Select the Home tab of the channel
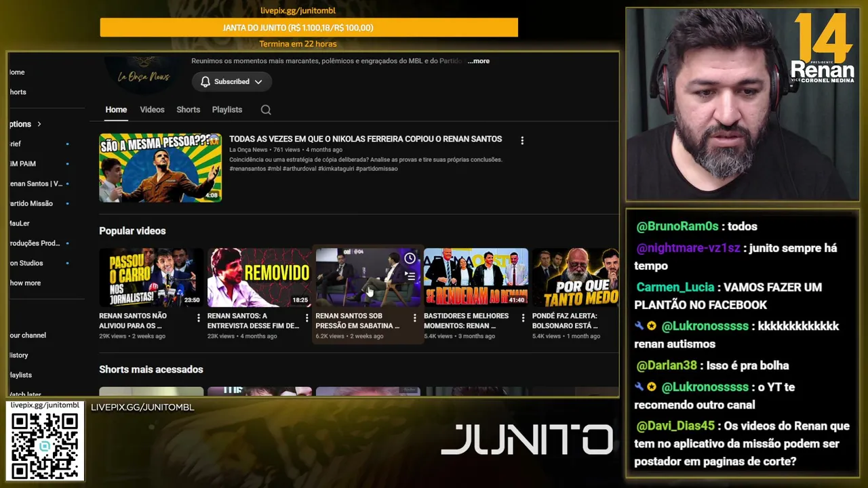Screen dimensions: 868x488 [x=116, y=110]
